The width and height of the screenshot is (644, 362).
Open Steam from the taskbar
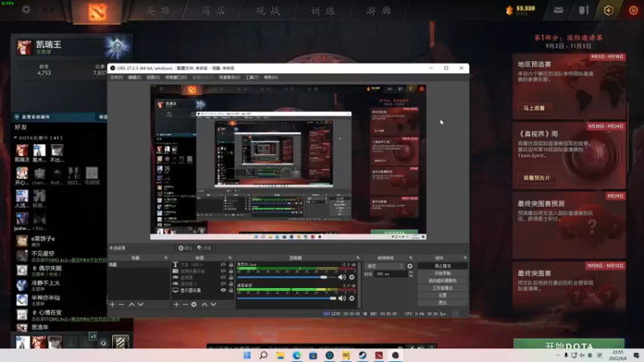click(x=362, y=355)
